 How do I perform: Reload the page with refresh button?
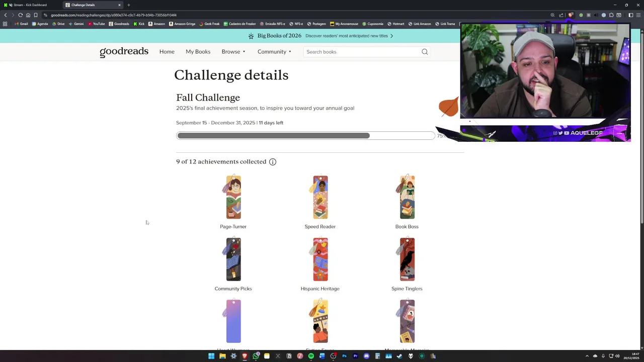tap(20, 15)
